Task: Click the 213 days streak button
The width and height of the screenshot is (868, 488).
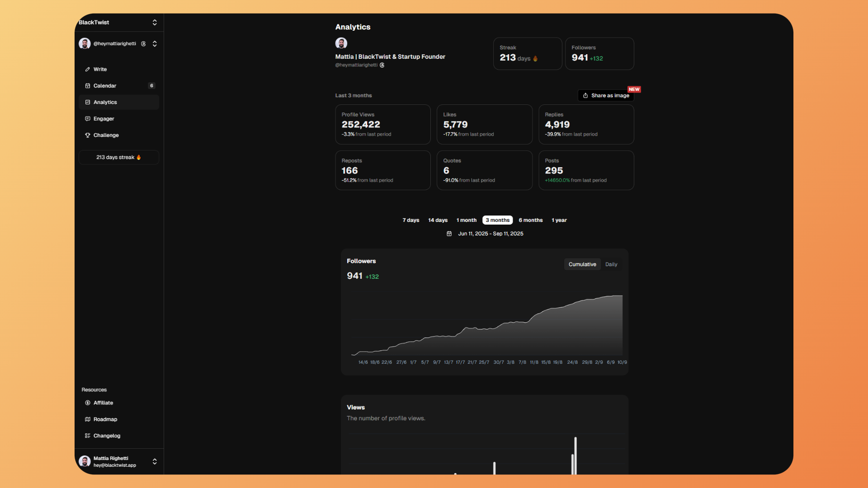Action: 119,158
